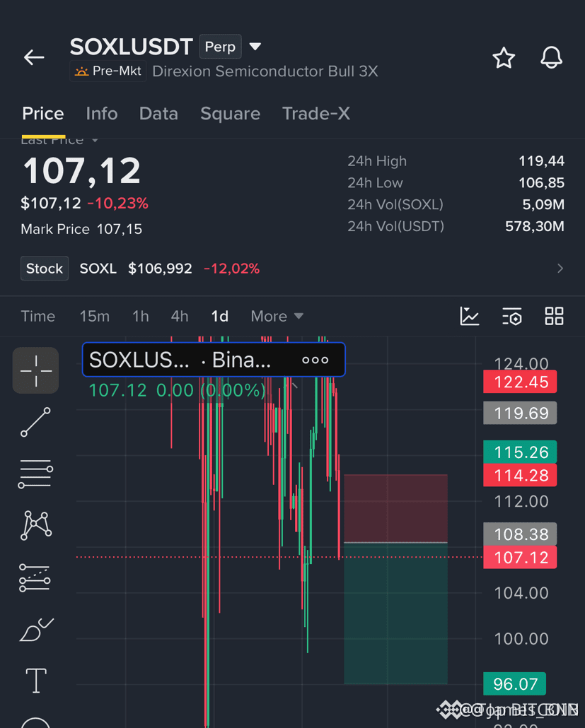Image resolution: width=585 pixels, height=728 pixels.
Task: Select the brush drawing tool
Action: tap(36, 629)
